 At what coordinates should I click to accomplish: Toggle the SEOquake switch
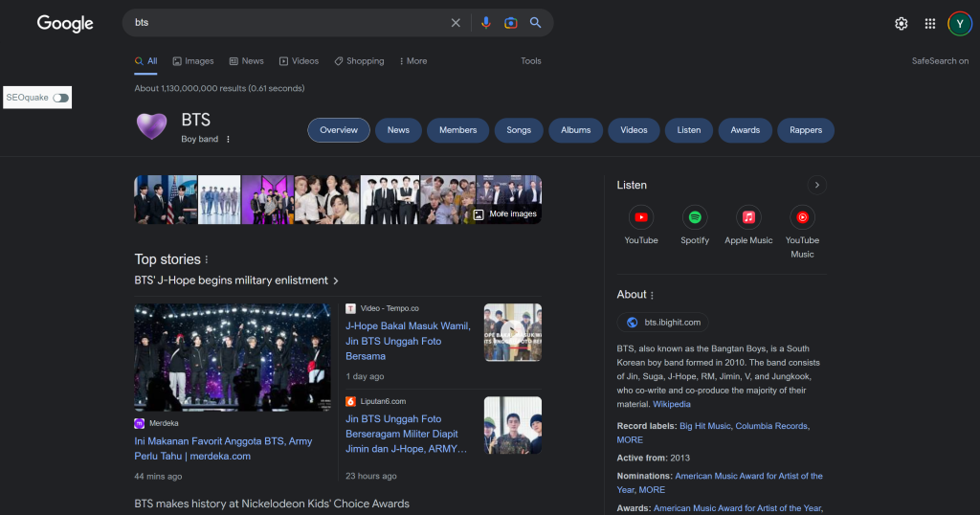click(60, 98)
